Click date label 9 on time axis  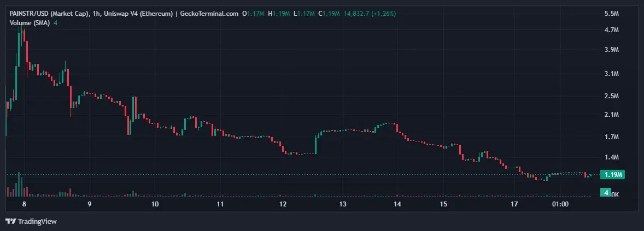tap(89, 204)
